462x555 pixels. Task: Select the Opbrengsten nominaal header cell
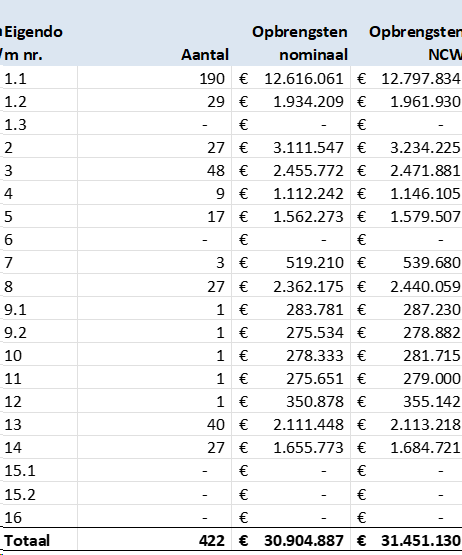[300, 44]
